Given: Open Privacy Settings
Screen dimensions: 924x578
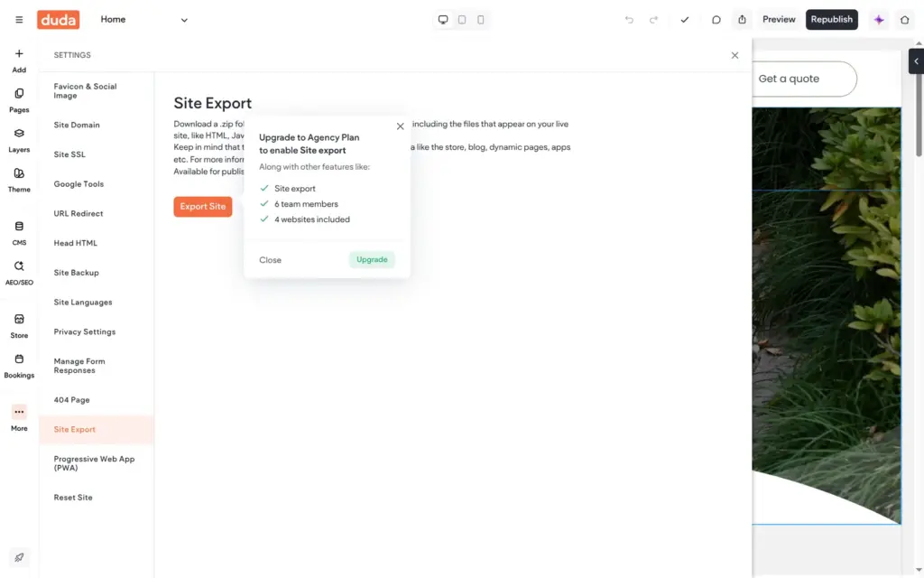Looking at the screenshot, I should (96, 331).
